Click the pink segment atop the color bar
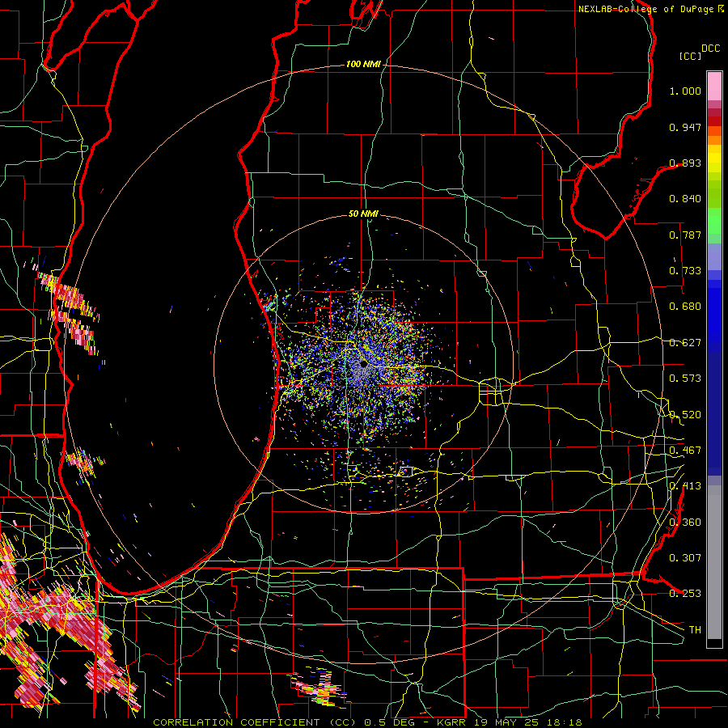Image resolution: width=728 pixels, height=728 pixels. 714,86
